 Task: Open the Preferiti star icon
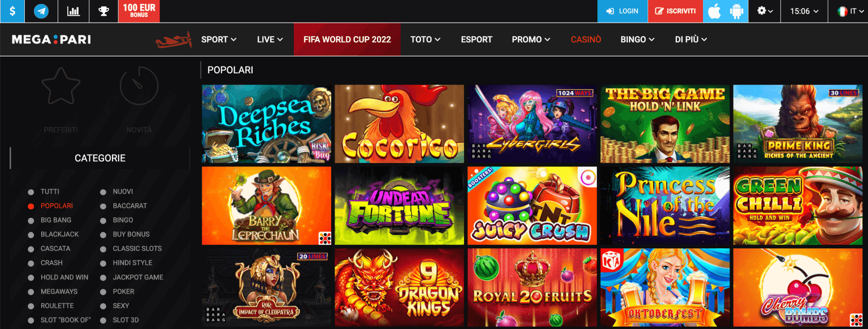click(61, 86)
